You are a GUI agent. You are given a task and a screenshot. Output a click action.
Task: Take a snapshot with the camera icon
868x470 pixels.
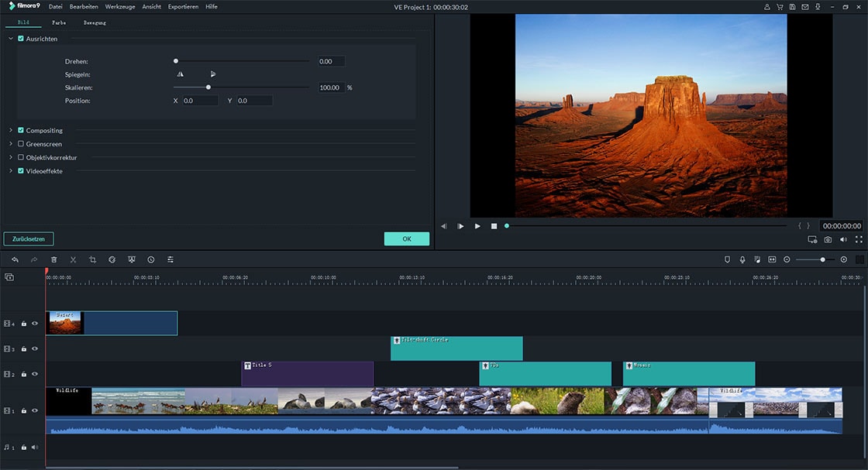pyautogui.click(x=828, y=239)
